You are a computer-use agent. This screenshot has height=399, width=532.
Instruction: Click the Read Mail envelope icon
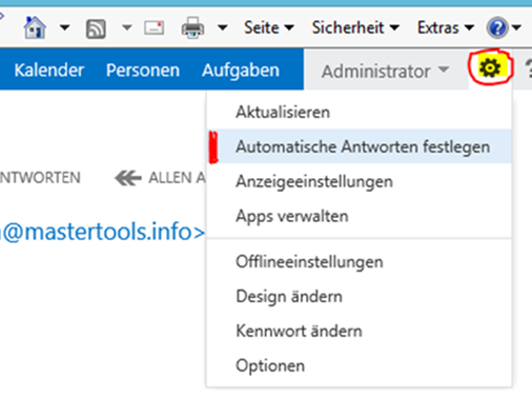click(x=154, y=29)
